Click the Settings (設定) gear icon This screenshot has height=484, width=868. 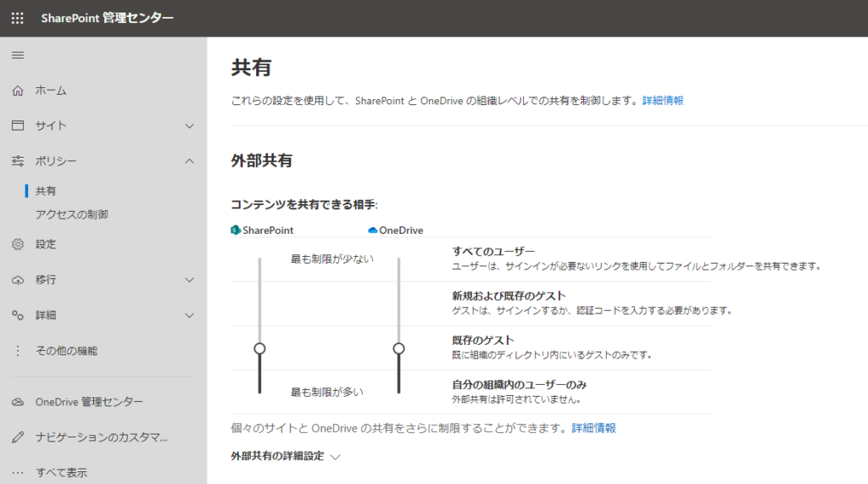click(x=18, y=244)
